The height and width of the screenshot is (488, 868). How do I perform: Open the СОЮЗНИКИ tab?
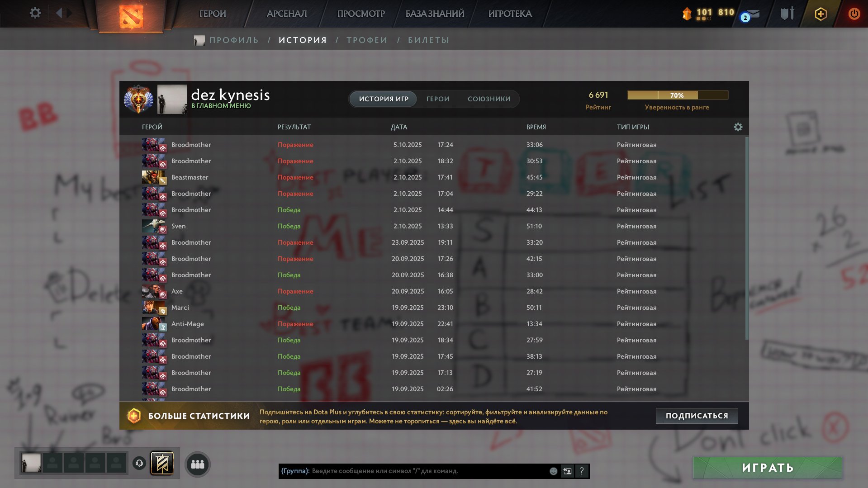[489, 99]
